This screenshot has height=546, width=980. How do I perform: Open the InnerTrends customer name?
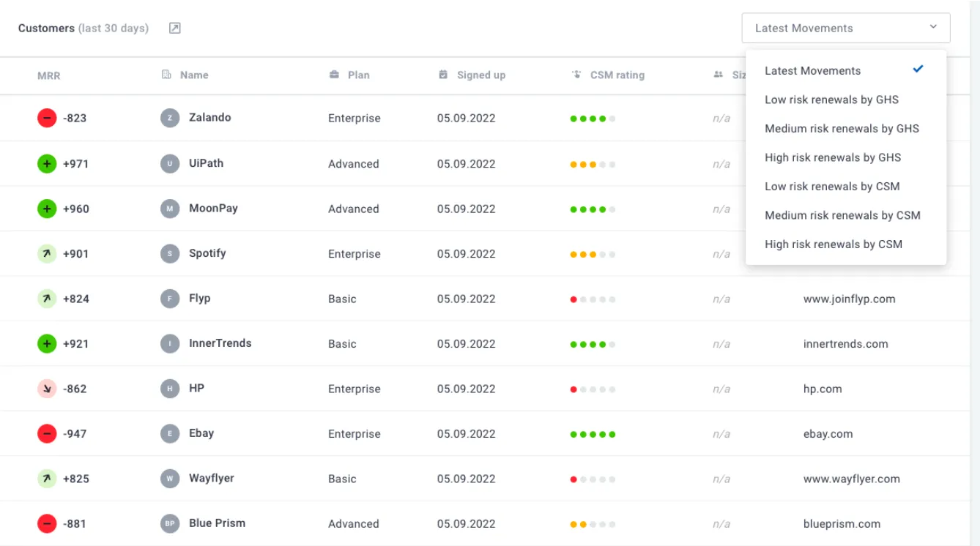pyautogui.click(x=220, y=343)
